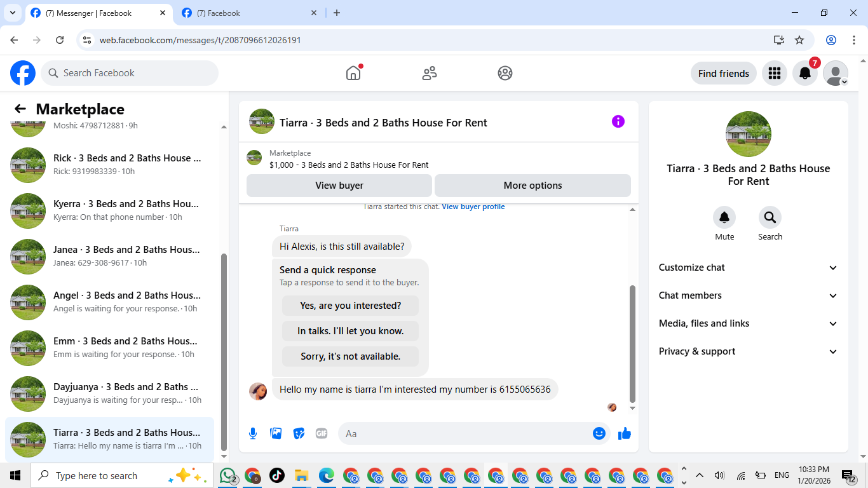The image size is (868, 488).
Task: Open the Facebook Home feed icon
Action: coord(353,73)
